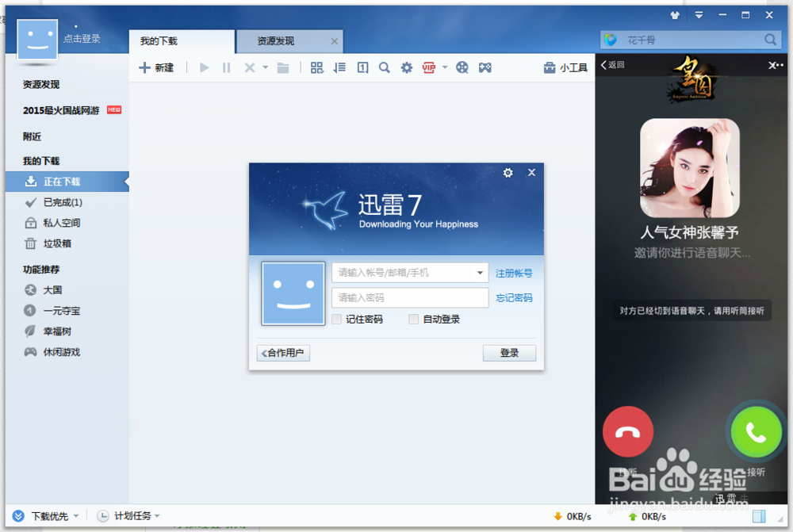The height and width of the screenshot is (532, 793).
Task: Click the 登录 button
Action: (x=509, y=353)
